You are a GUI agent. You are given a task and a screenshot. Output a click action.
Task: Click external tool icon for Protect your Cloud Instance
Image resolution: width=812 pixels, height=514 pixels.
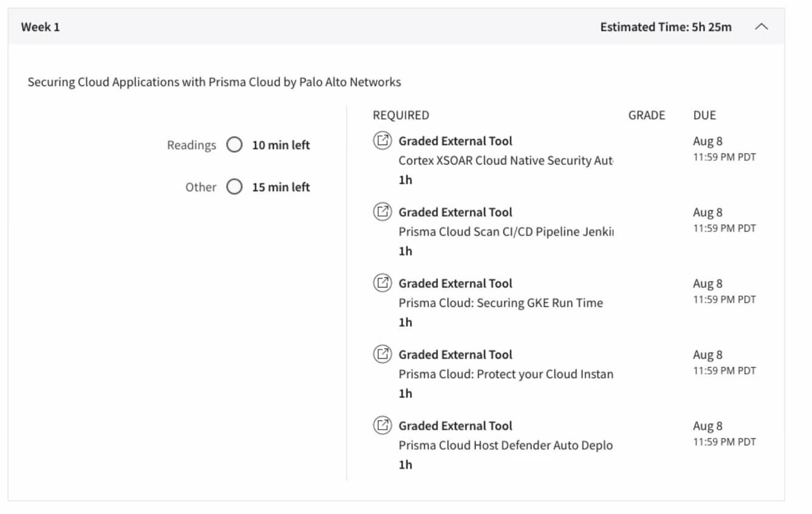click(382, 354)
